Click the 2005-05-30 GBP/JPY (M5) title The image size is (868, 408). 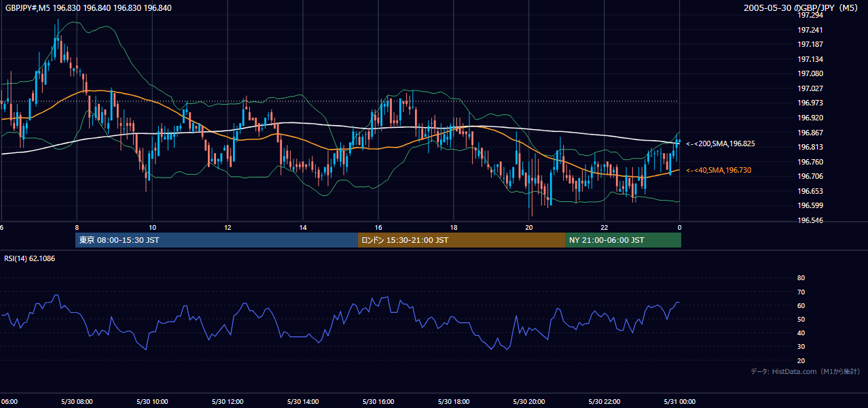pyautogui.click(x=801, y=8)
